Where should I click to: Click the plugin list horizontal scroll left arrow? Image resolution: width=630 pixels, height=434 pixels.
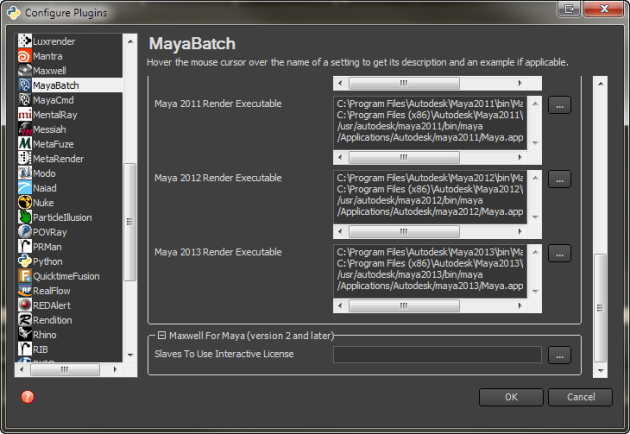point(22,369)
